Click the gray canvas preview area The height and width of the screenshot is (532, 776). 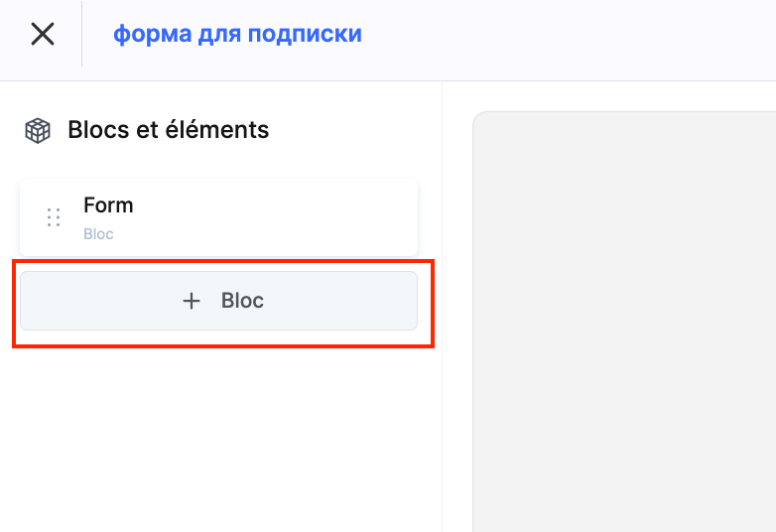(x=625, y=318)
